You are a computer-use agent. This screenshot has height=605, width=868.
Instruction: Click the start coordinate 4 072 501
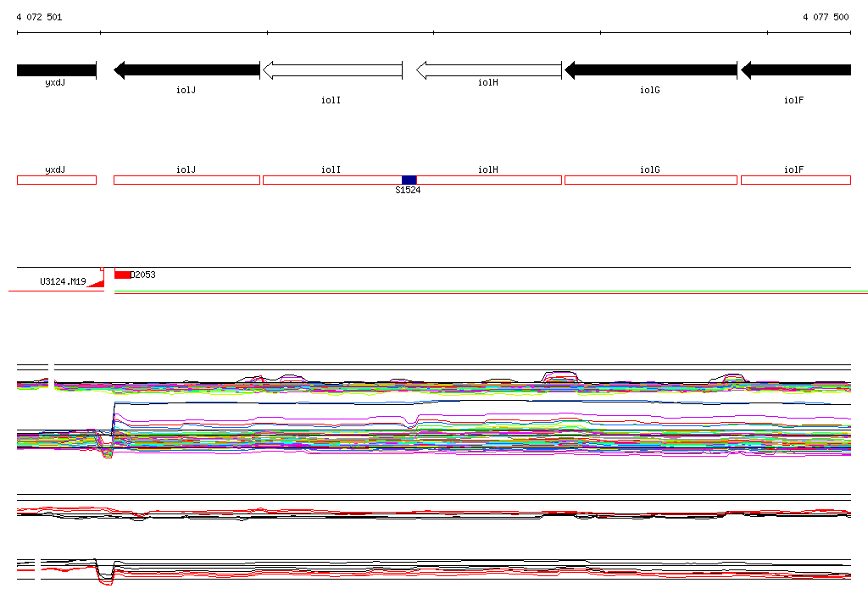coord(39,17)
